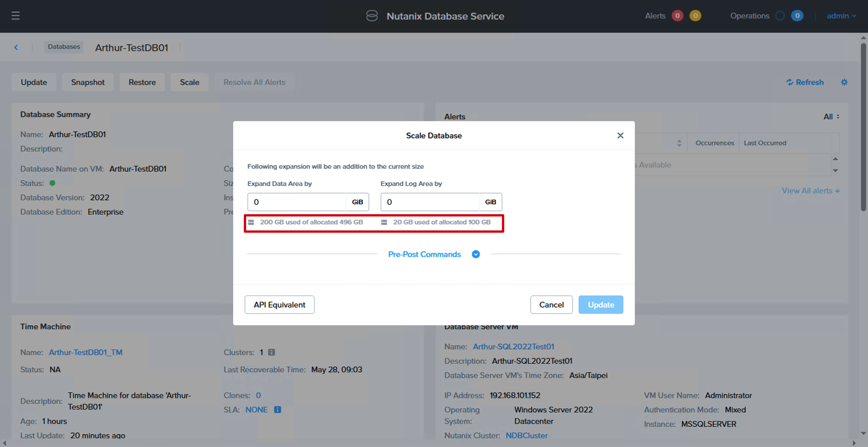
Task: Click the Databases breadcrumb tab
Action: [x=64, y=47]
